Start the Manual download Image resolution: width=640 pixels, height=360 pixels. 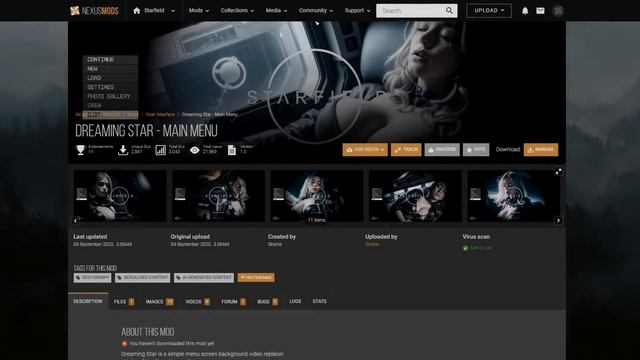point(541,150)
